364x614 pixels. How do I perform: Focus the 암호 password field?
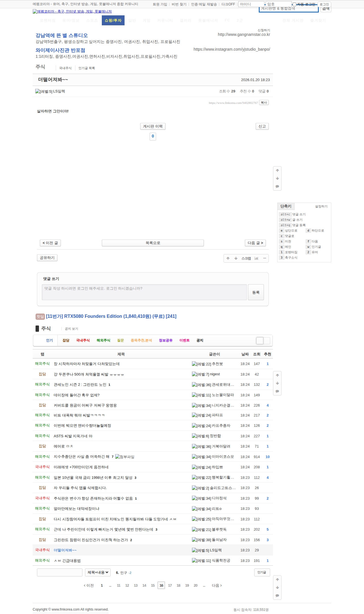coord(279,4)
